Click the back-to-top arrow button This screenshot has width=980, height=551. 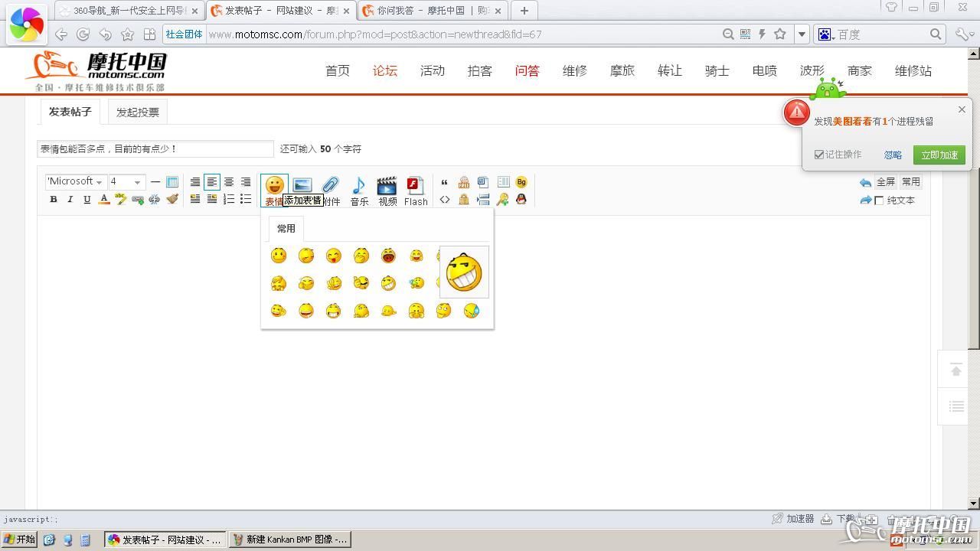tap(956, 370)
